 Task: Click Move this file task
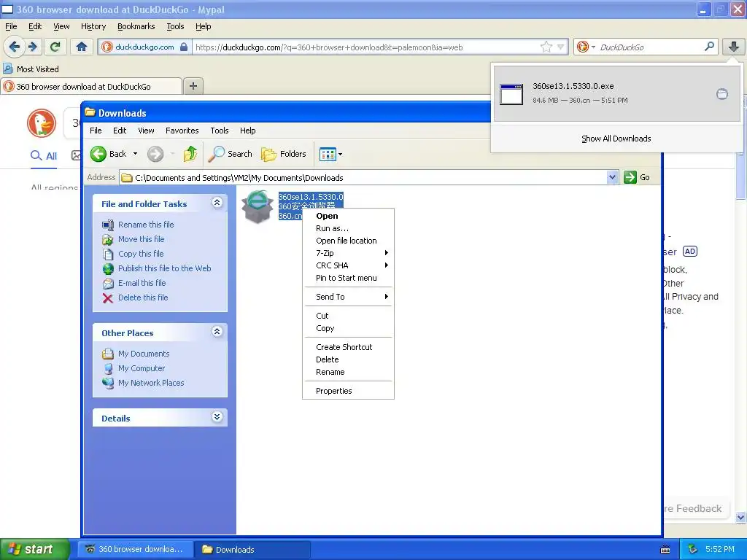point(141,239)
